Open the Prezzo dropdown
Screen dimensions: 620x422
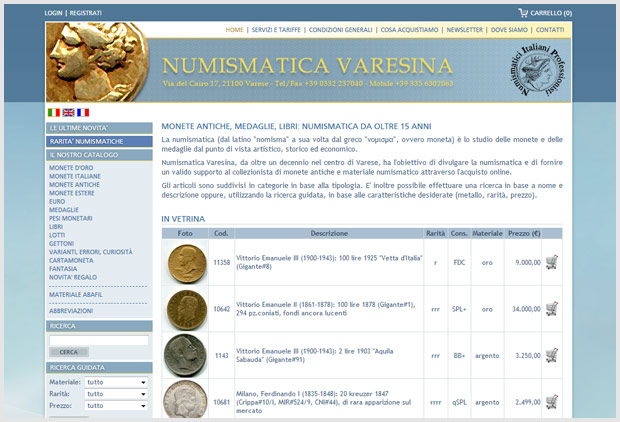(x=116, y=406)
